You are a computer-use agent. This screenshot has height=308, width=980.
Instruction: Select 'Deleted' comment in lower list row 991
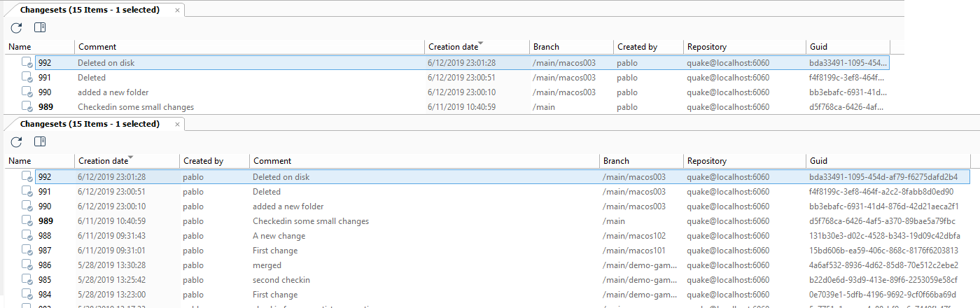coord(267,192)
